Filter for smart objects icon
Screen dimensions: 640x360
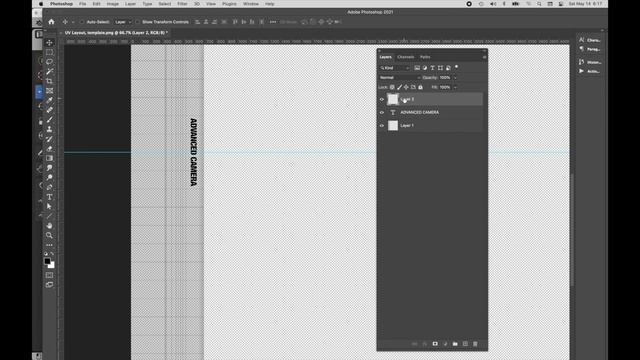tap(448, 68)
